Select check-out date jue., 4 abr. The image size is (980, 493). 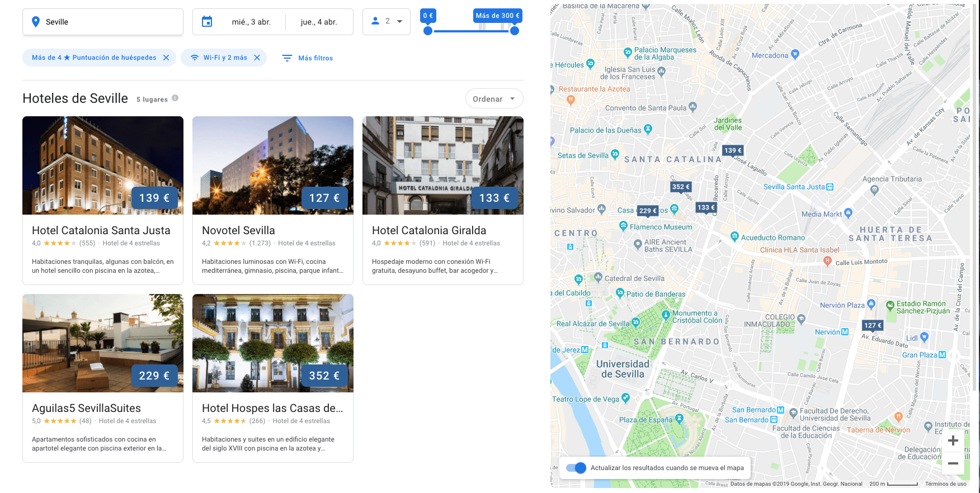319,22
